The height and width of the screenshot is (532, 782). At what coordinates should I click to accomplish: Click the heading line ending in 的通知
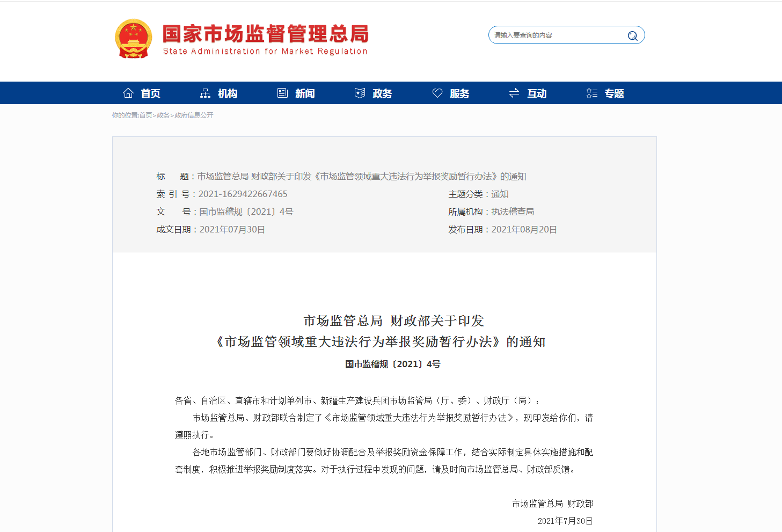point(380,342)
